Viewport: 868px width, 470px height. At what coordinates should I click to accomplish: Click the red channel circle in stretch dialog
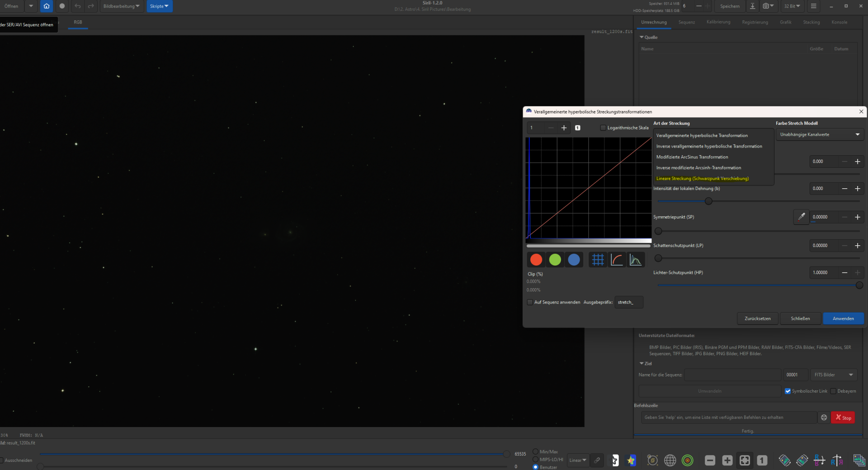536,260
